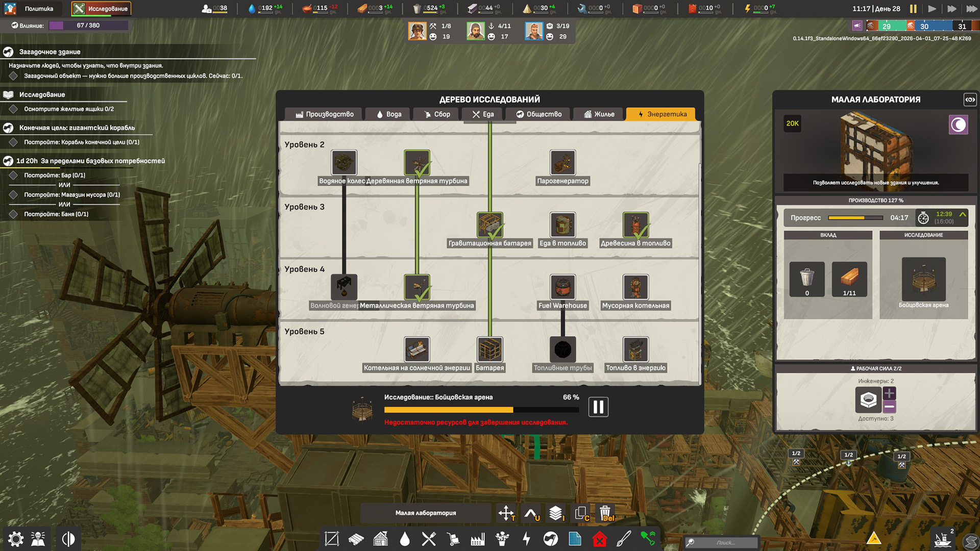This screenshot has width=980, height=551.
Task: Select the Металлическая ветряная турбина node
Action: click(x=417, y=287)
